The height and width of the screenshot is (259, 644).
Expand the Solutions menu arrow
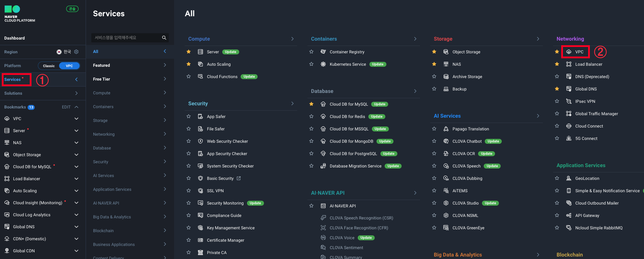click(x=76, y=93)
